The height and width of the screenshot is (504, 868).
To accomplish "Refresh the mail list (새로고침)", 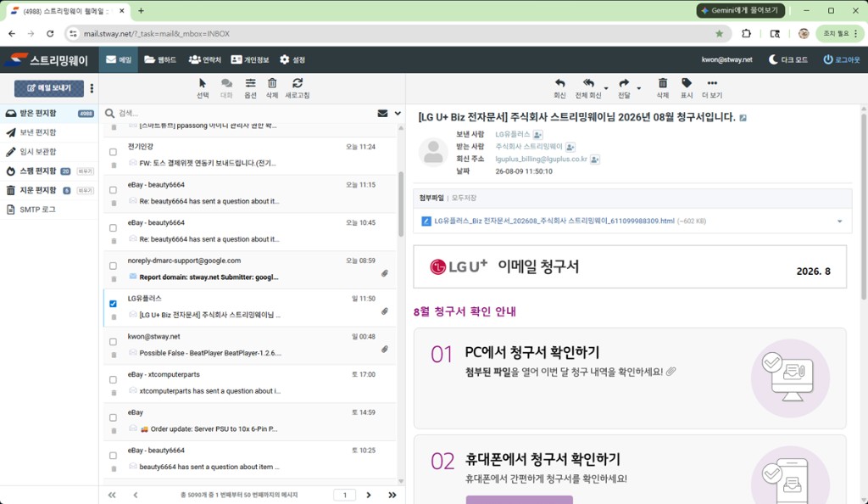I will click(298, 83).
